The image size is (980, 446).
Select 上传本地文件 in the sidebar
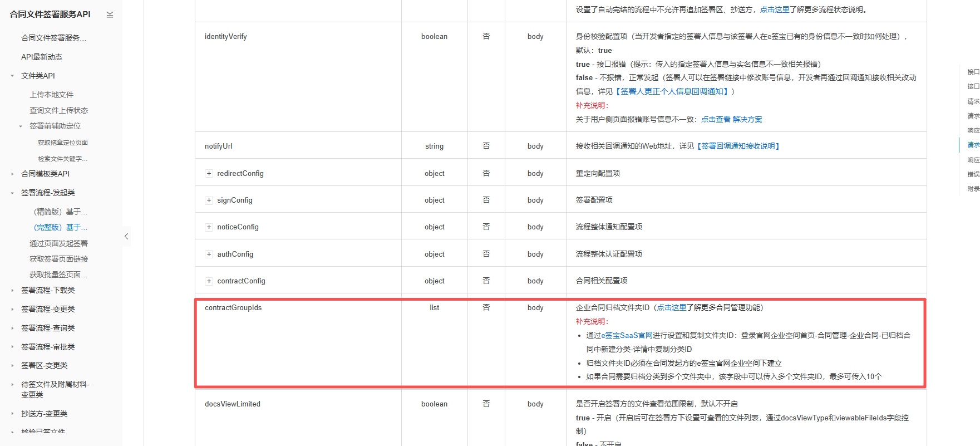tap(51, 95)
